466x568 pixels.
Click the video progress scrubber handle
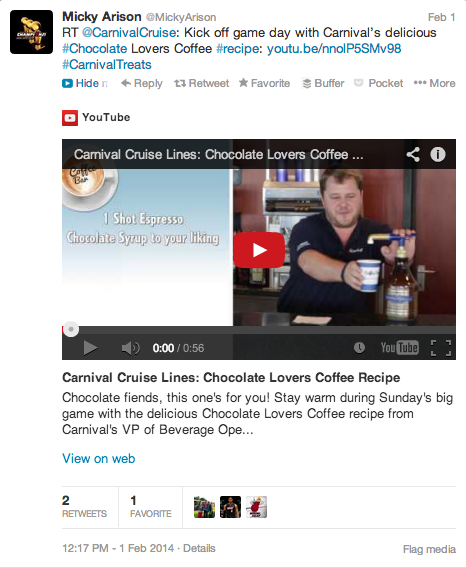pos(71,329)
